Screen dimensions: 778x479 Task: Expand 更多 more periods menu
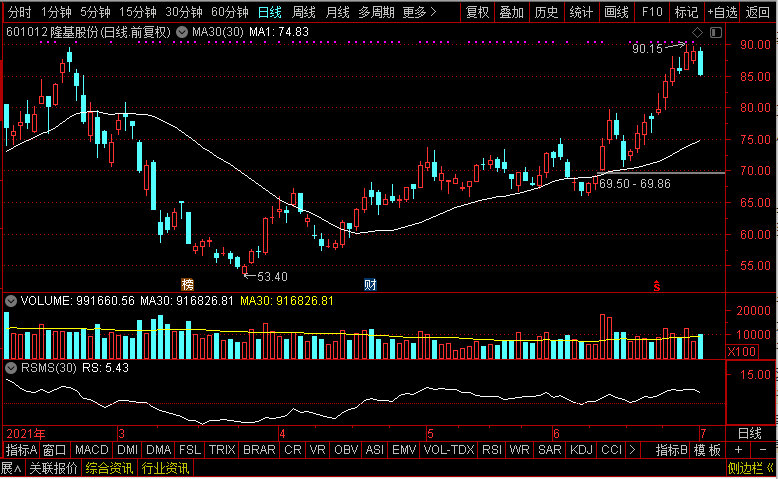click(419, 12)
